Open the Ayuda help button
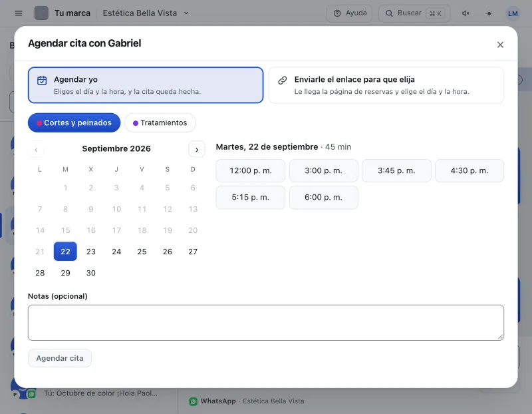The width and height of the screenshot is (532, 414). (x=349, y=13)
